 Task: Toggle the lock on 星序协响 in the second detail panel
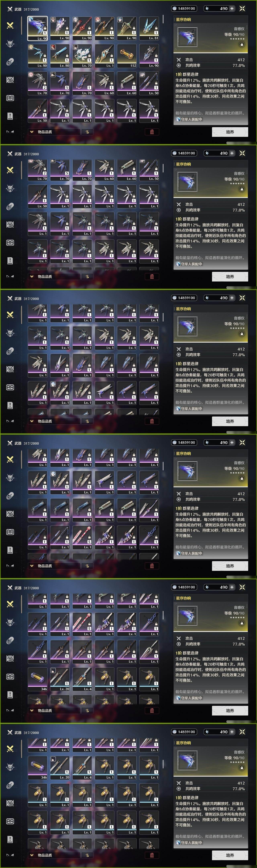click(242, 189)
